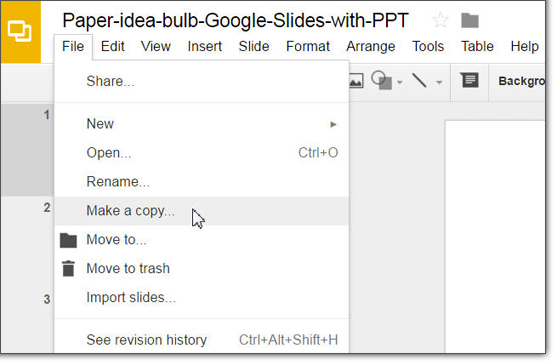This screenshot has width=555, height=363.
Task: Choose See revision history entry
Action: (202, 340)
